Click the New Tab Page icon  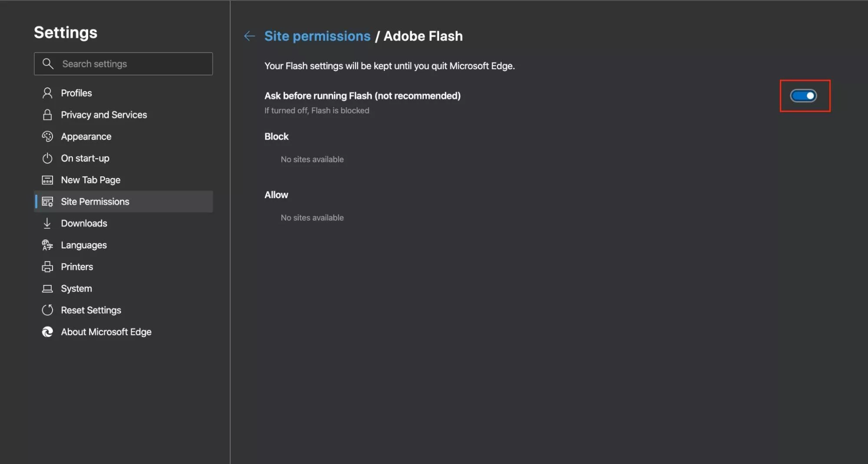(47, 180)
